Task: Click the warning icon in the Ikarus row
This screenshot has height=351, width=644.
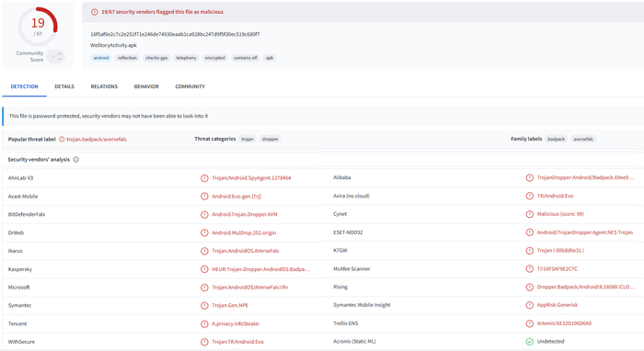Action: pos(204,251)
